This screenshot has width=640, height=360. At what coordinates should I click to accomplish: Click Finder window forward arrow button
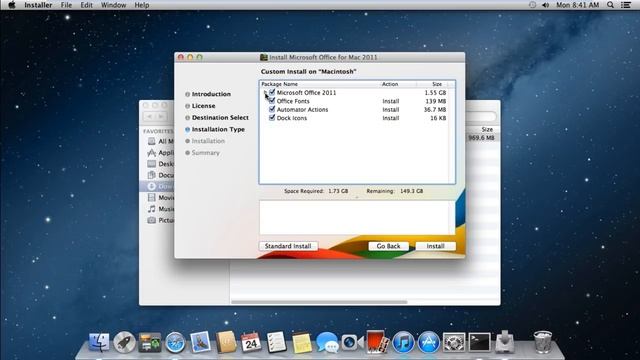coord(161,116)
